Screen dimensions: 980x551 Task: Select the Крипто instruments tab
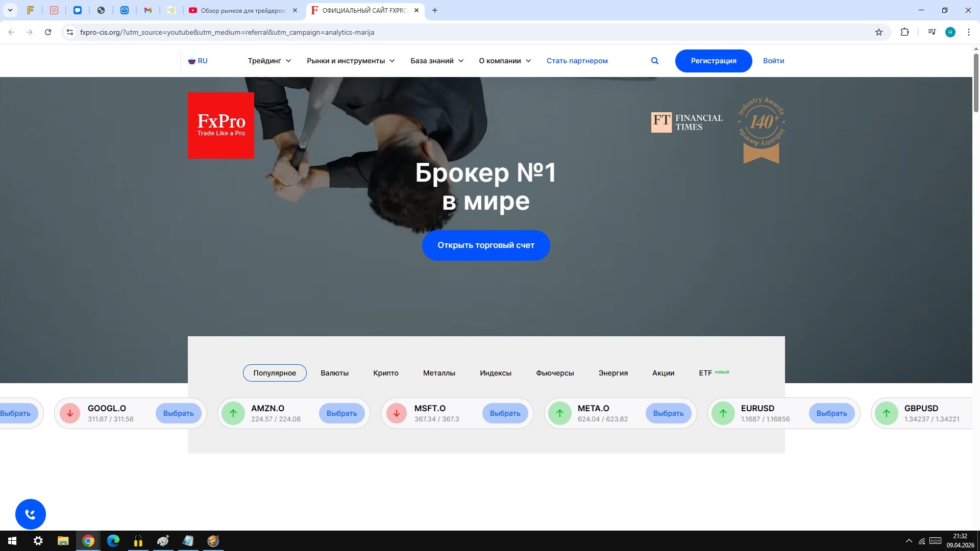pyautogui.click(x=385, y=373)
